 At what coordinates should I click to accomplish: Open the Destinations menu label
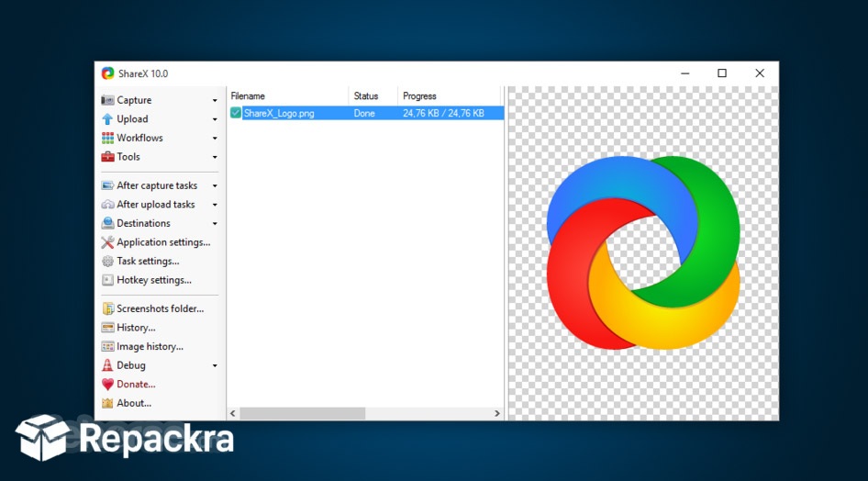click(x=143, y=223)
